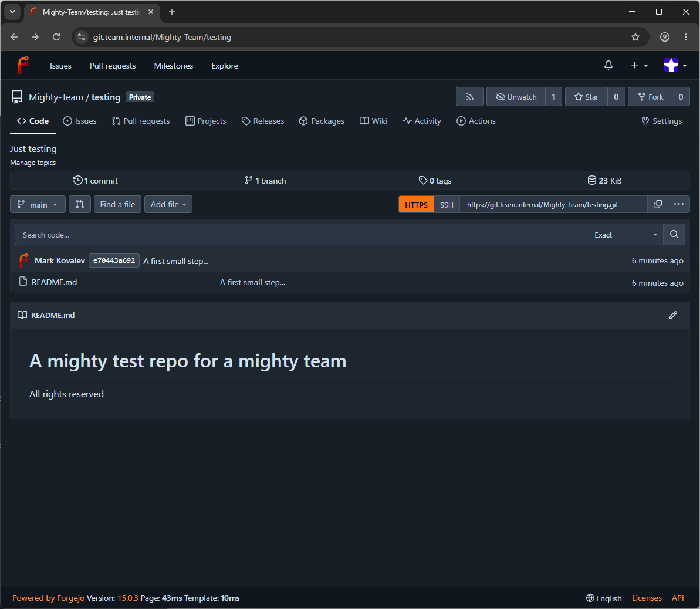Open API link in footer
The width and height of the screenshot is (700, 609).
(678, 598)
